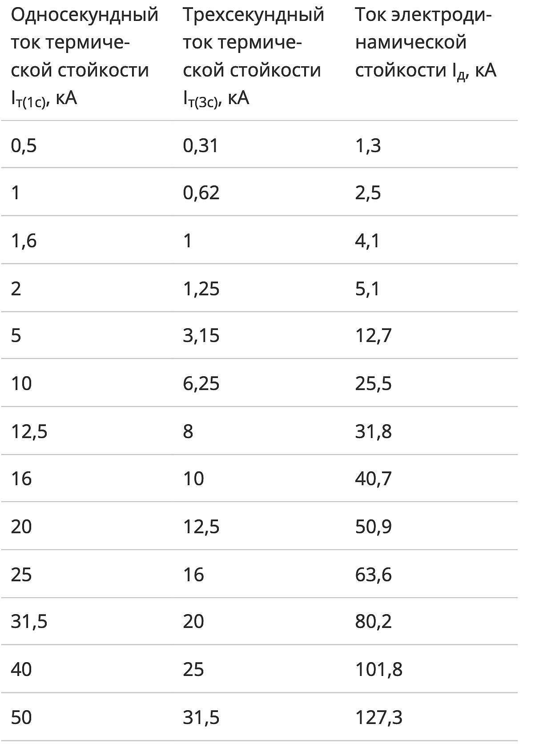
Task: Click the 80,2 value cell
Action: pyautogui.click(x=374, y=621)
